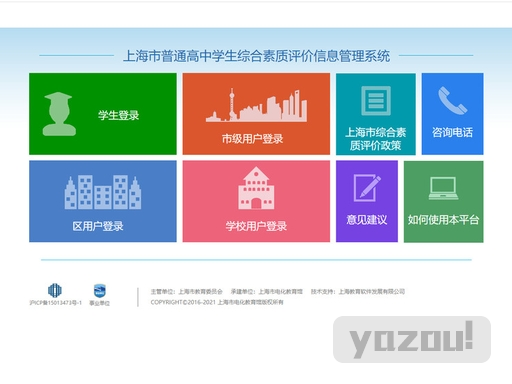The width and height of the screenshot is (512, 384).
Task: Click the 事业单位 shield badge icon
Action: coord(99,291)
